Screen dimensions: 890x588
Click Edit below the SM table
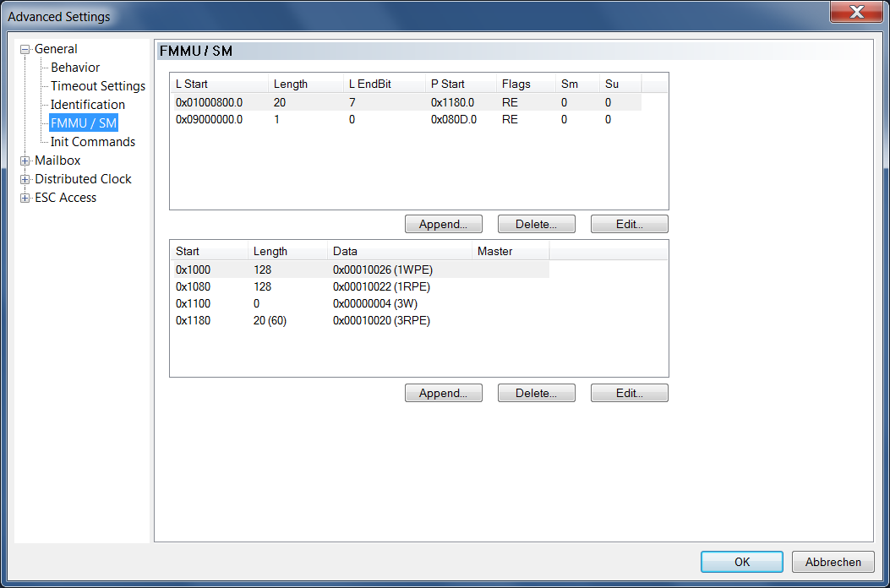click(x=630, y=393)
